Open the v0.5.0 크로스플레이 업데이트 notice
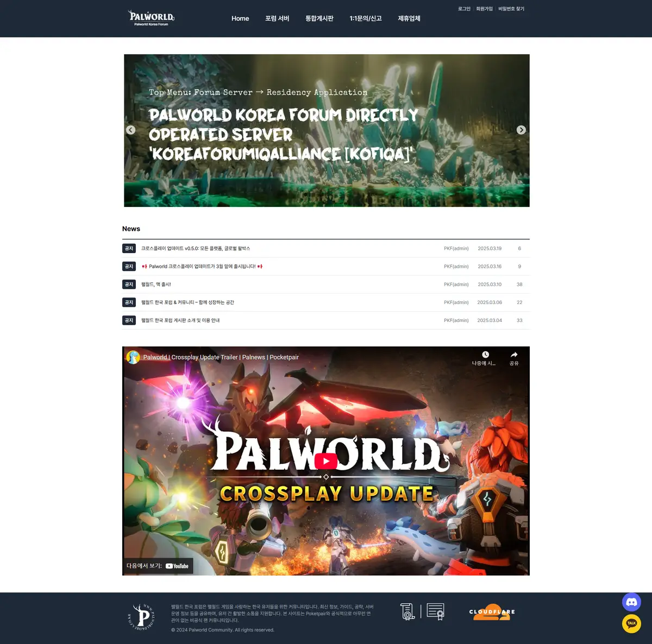 point(196,248)
